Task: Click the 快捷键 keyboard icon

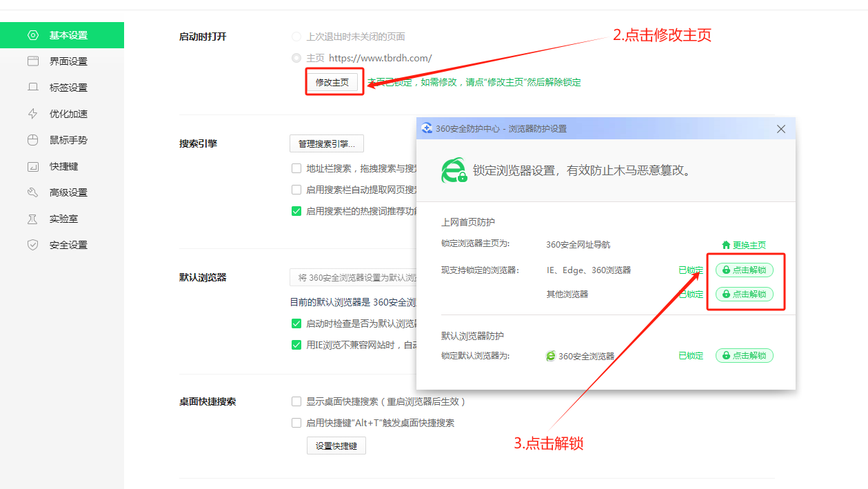Action: coord(32,166)
